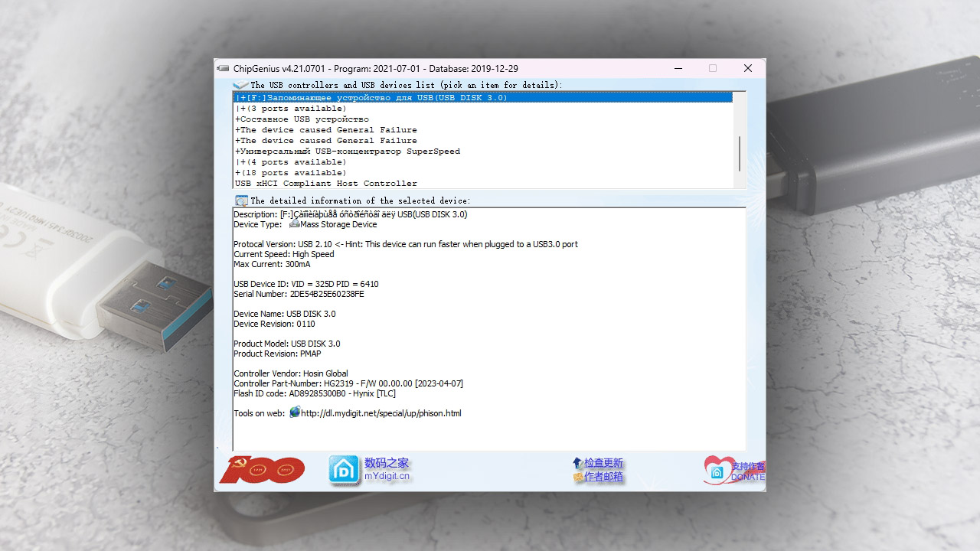The height and width of the screenshot is (551, 980).
Task: Click the ChipGenius app icon in title bar
Action: click(223, 68)
